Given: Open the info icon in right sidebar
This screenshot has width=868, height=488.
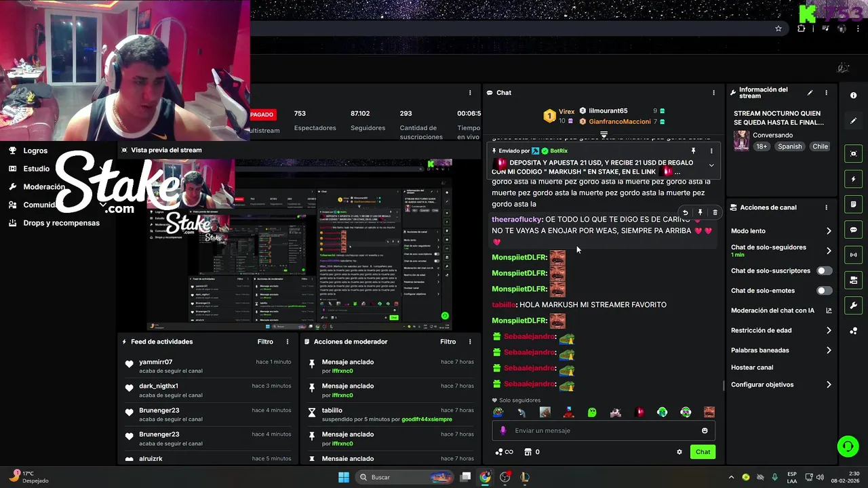Looking at the screenshot, I should pyautogui.click(x=853, y=96).
